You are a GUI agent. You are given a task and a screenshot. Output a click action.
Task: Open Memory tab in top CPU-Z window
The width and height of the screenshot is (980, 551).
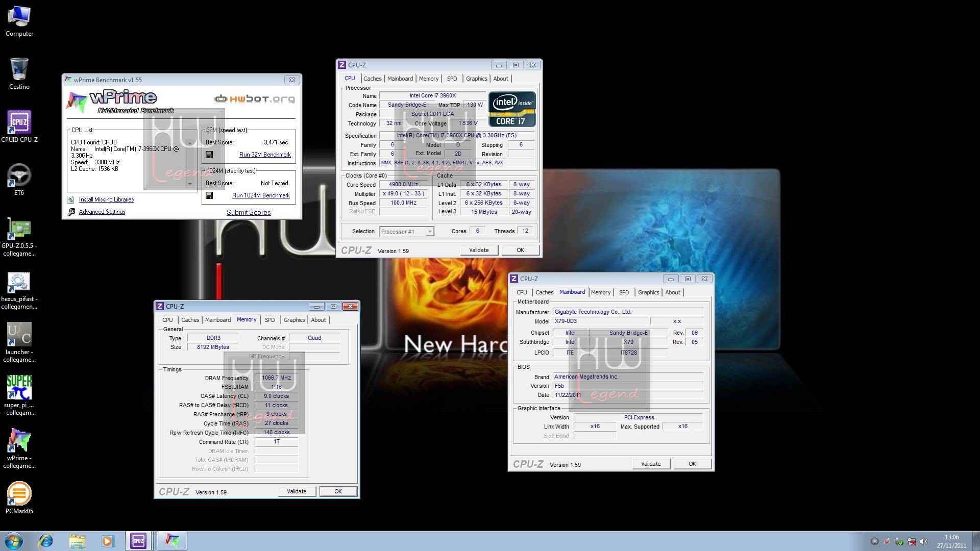428,79
